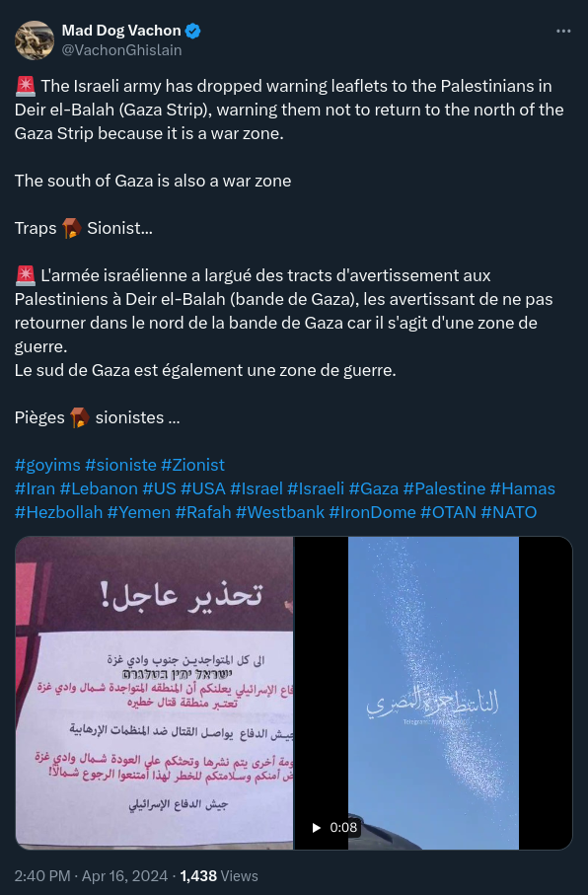Open the #Rafah hashtag
Image resolution: width=588 pixels, height=895 pixels.
point(203,512)
